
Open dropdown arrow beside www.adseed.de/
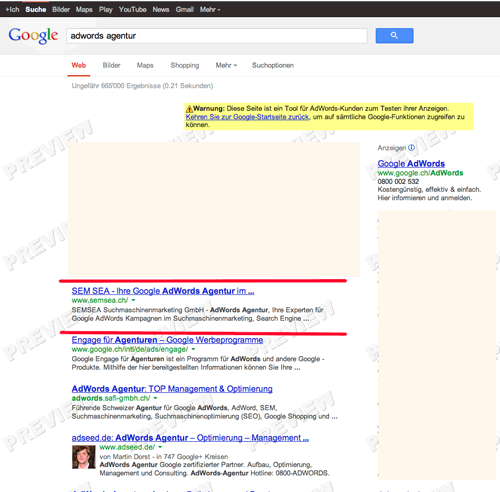pyautogui.click(x=160, y=447)
